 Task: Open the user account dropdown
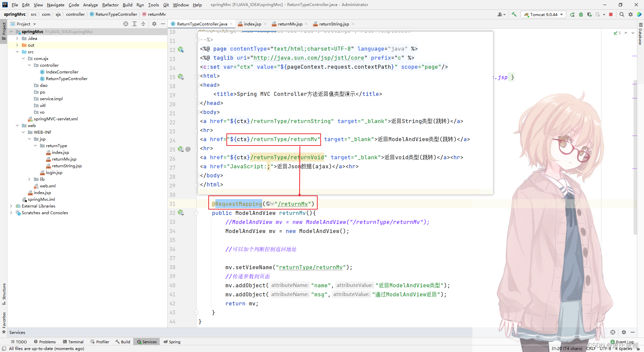pos(501,14)
